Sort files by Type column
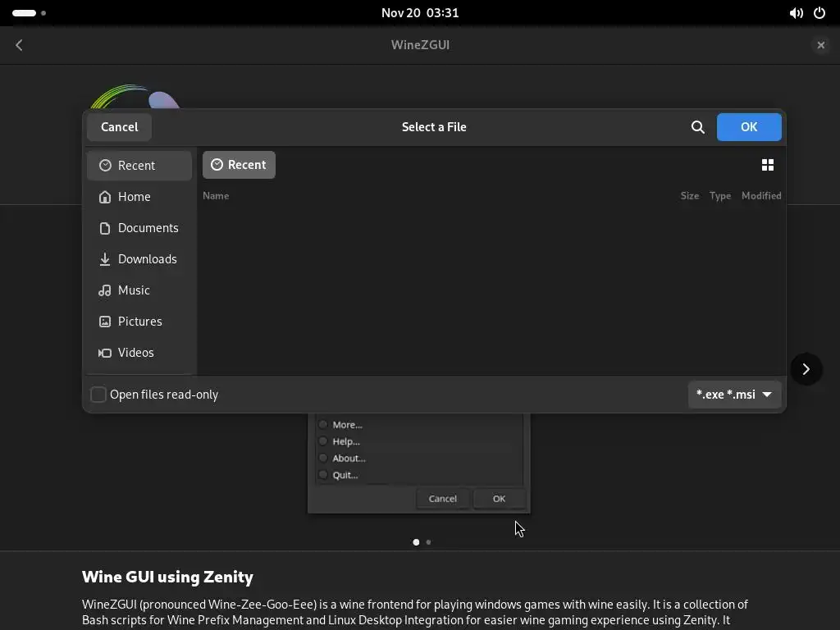Image resolution: width=840 pixels, height=630 pixels. coord(720,195)
